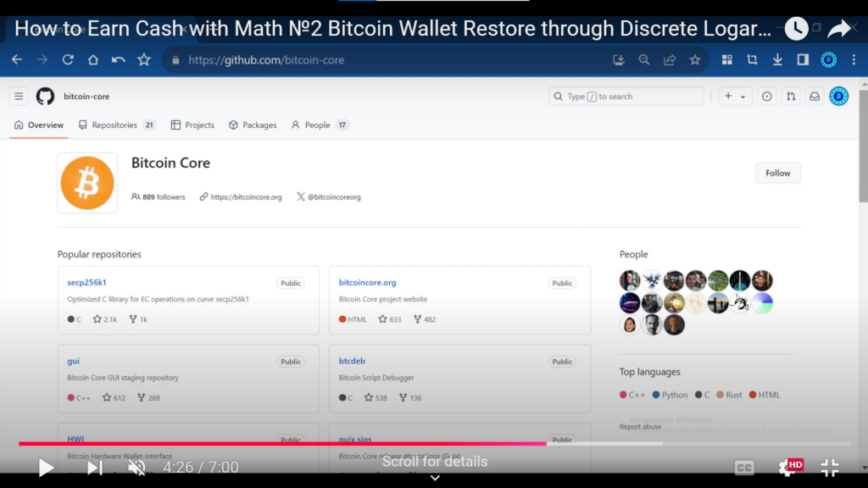
Task: Share the video with arrow icon
Action: coord(838,29)
